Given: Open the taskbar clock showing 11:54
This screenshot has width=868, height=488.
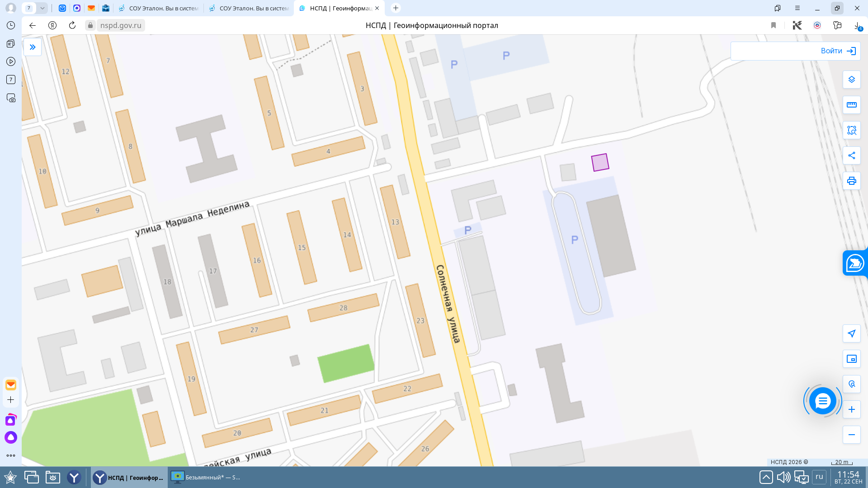Looking at the screenshot, I should pos(848,477).
